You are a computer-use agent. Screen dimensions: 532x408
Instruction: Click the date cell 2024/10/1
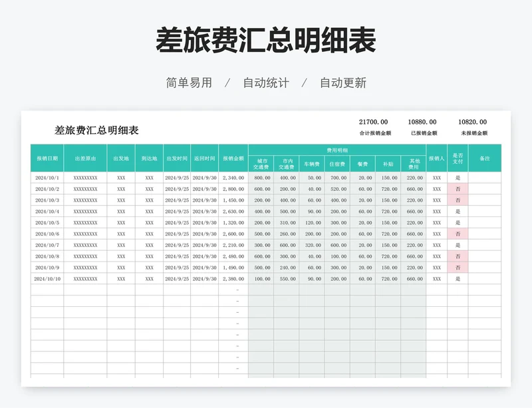(47, 178)
